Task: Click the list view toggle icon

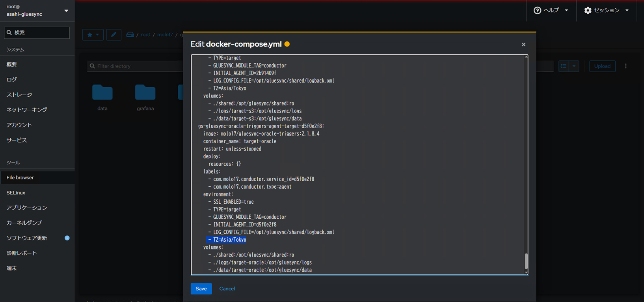Action: point(564,66)
